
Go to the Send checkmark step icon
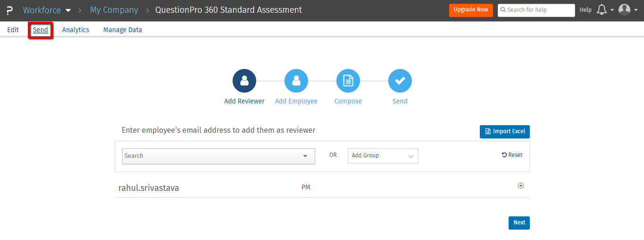[400, 81]
